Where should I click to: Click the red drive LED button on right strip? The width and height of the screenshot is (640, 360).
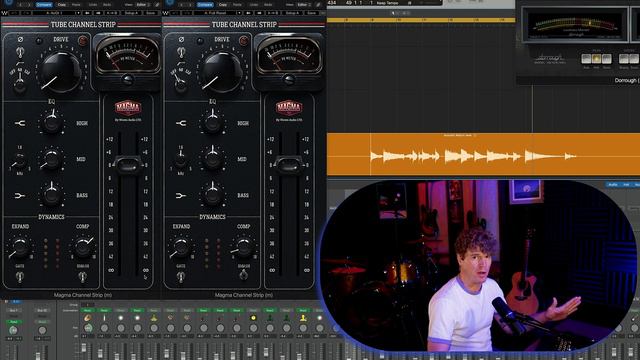pyautogui.click(x=244, y=40)
